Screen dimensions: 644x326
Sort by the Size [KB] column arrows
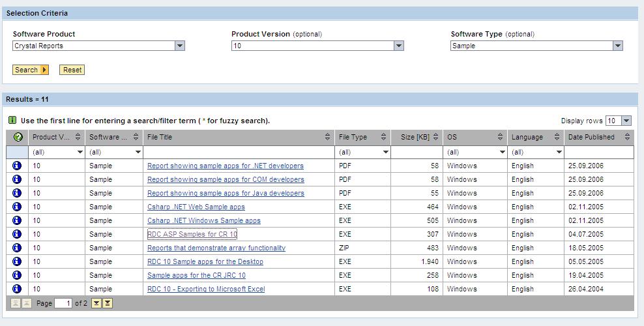click(x=436, y=137)
